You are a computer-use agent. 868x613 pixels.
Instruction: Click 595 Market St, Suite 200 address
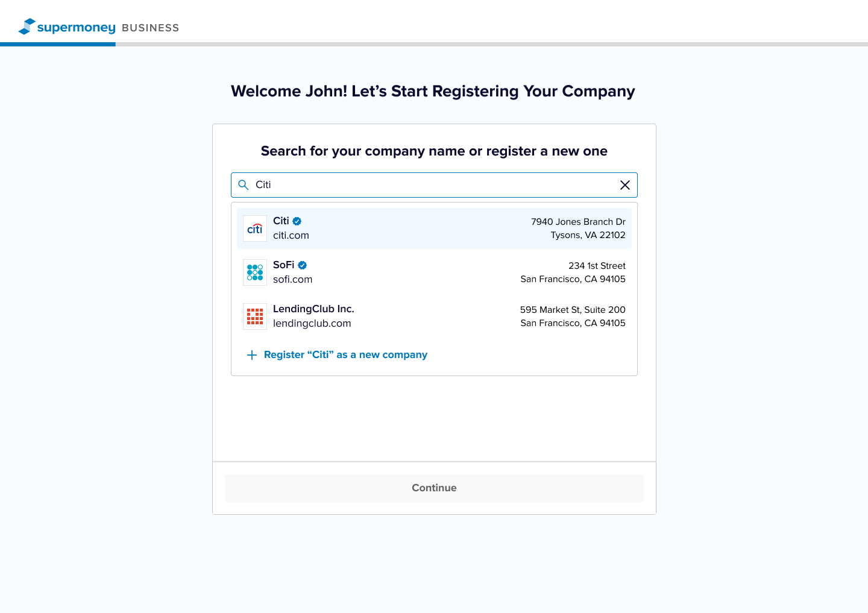tap(573, 310)
